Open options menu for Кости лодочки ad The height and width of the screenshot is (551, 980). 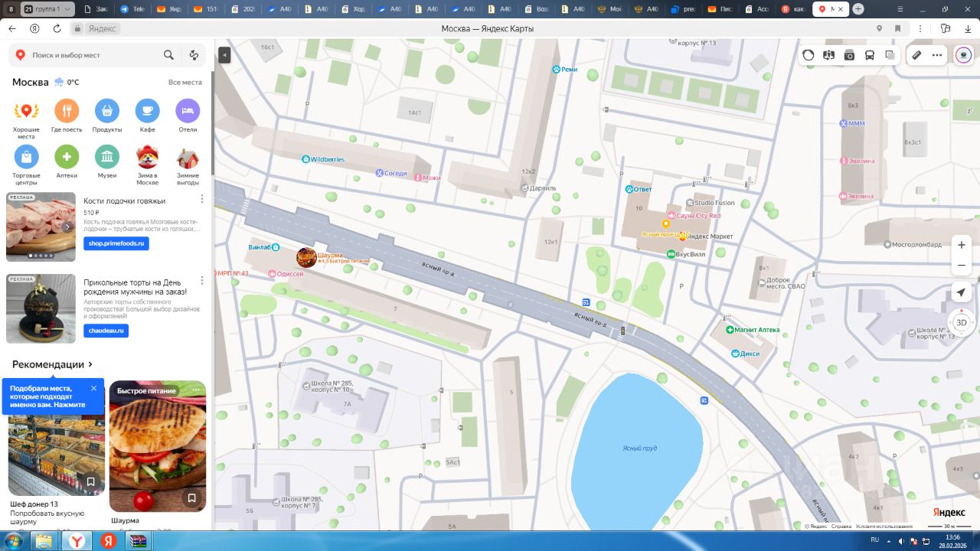tap(202, 199)
